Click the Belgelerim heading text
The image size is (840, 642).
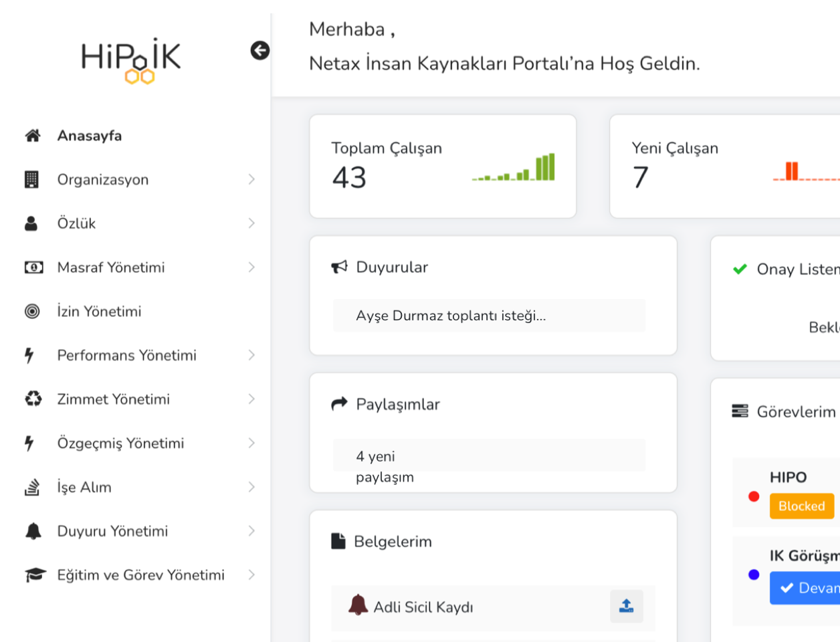(393, 542)
